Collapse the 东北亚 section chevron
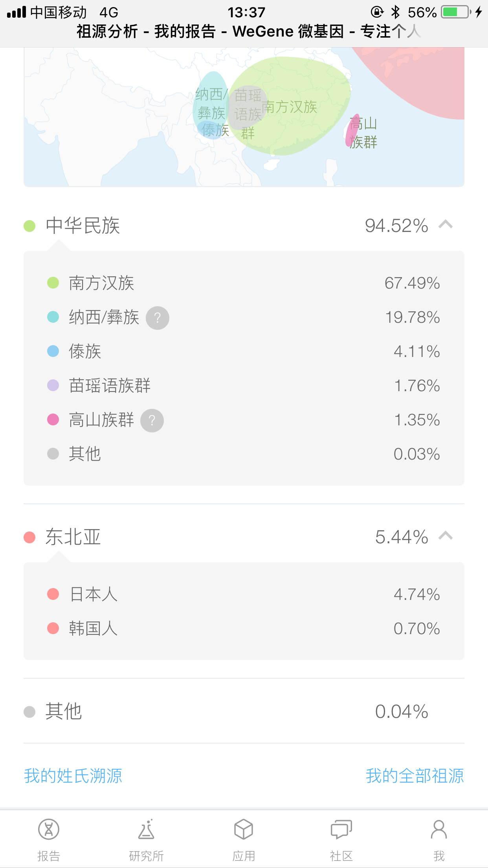Screen dimensions: 488x868 446,536
